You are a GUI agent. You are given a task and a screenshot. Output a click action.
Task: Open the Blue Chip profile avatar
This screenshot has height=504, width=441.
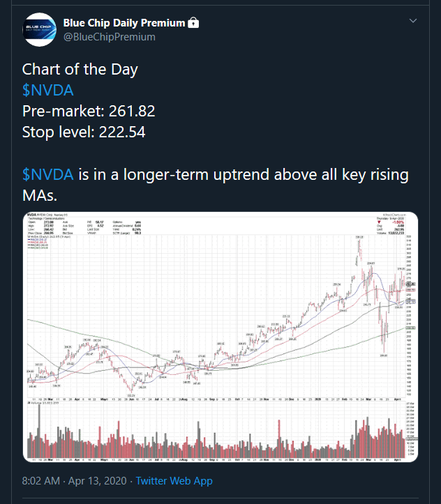coord(39,29)
